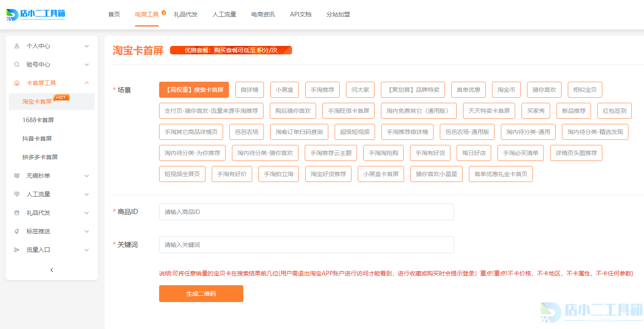Expand the 验号中心 menu chevron

coord(87,64)
